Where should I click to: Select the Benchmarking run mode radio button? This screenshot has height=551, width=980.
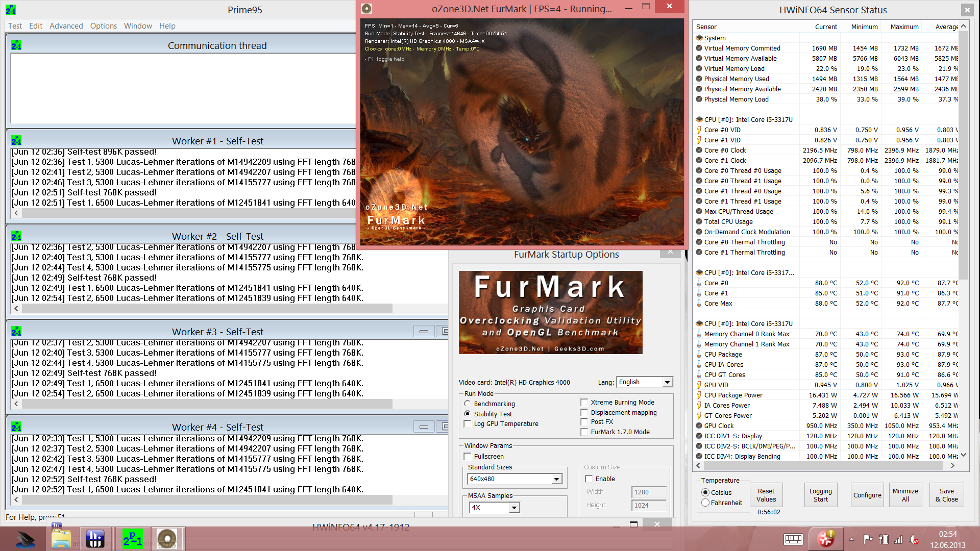coord(467,404)
